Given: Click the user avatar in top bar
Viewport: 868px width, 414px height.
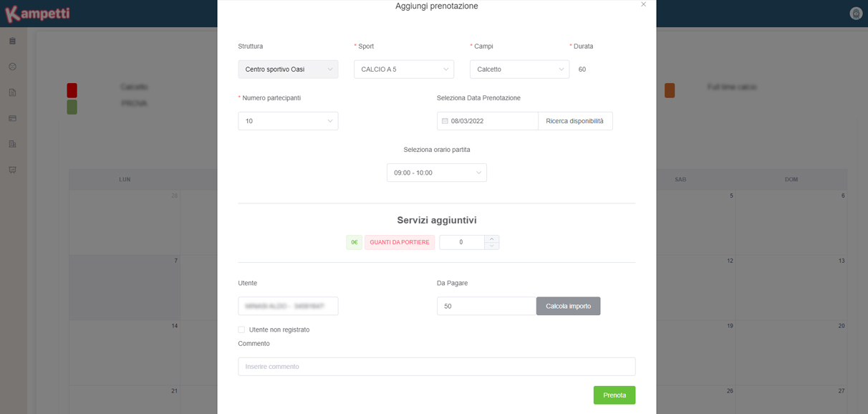Looking at the screenshot, I should tap(855, 14).
